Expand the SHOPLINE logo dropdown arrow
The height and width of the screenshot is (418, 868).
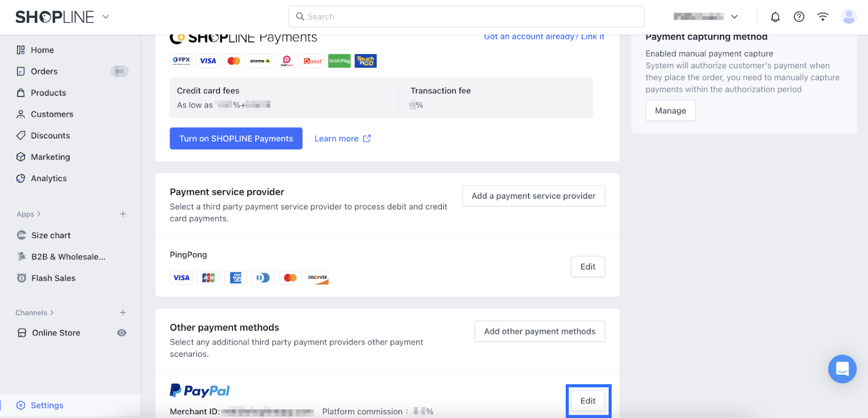pos(106,17)
